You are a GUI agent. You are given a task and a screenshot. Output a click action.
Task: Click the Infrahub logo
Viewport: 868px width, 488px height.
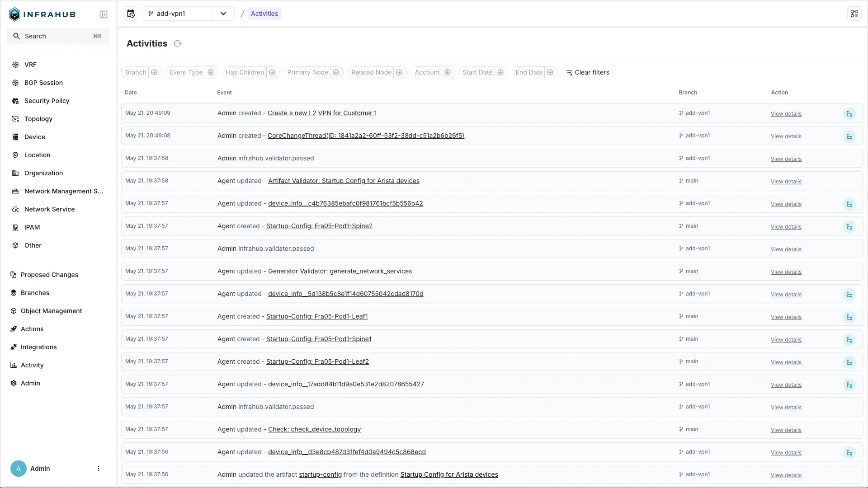pyautogui.click(x=42, y=14)
